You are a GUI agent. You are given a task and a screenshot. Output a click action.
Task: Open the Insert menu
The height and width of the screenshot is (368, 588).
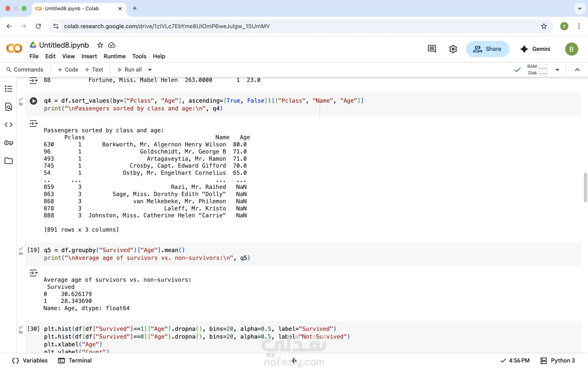pyautogui.click(x=89, y=56)
